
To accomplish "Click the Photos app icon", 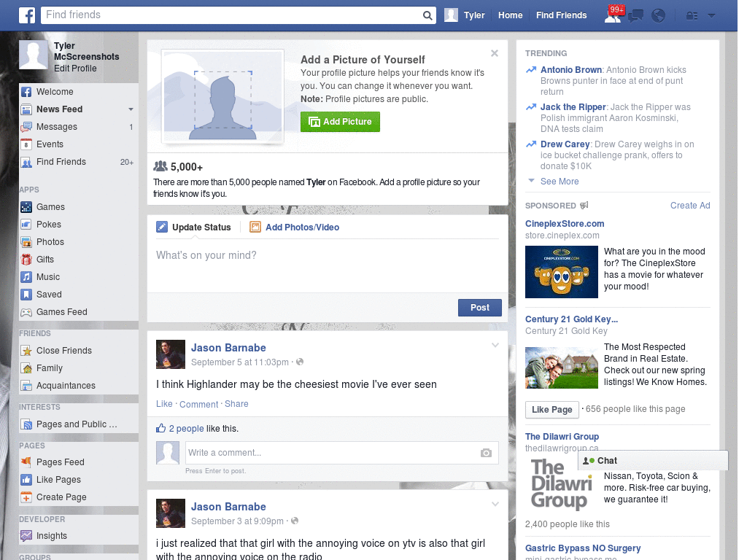I will point(26,242).
